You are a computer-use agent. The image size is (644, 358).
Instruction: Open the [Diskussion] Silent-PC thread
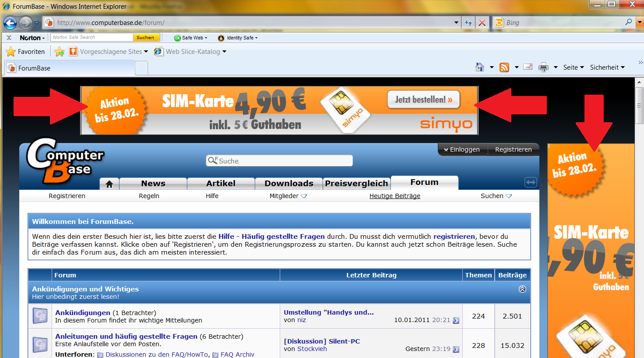322,341
